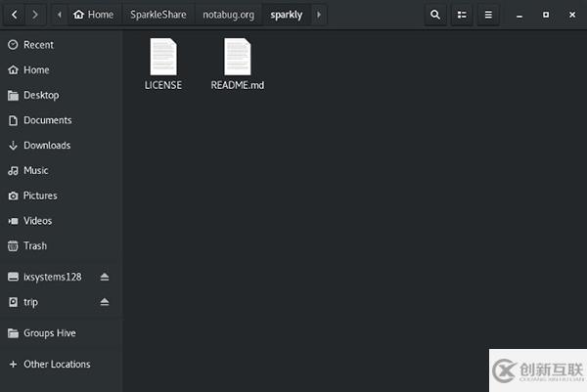587x392 pixels.
Task: Click the video icon beside Videos
Action: coord(13,221)
